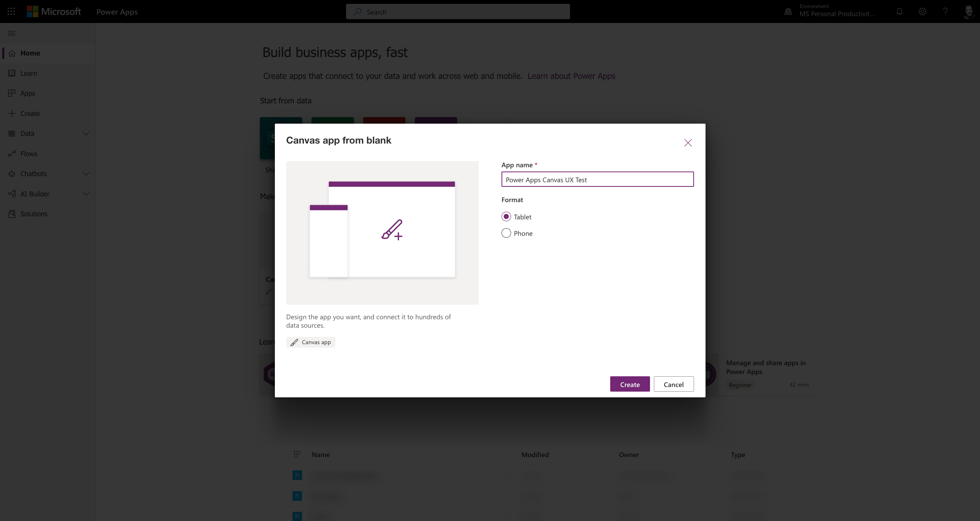Viewport: 980px width, 521px height.
Task: Select the Phone format option
Action: [506, 233]
